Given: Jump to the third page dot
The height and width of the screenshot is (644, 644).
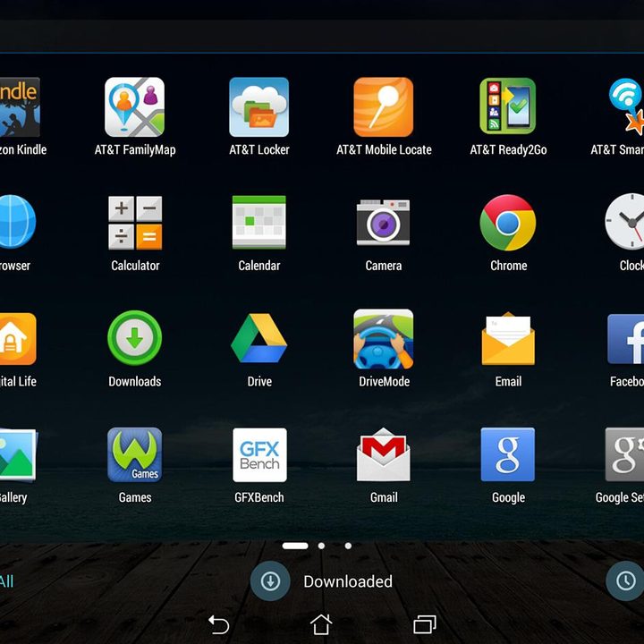Looking at the screenshot, I should click(348, 546).
